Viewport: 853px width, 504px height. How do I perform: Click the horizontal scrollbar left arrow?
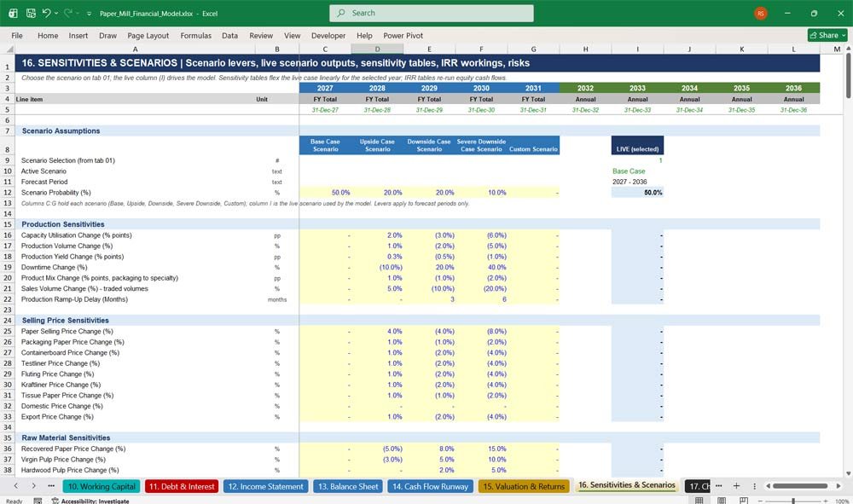pos(769,486)
